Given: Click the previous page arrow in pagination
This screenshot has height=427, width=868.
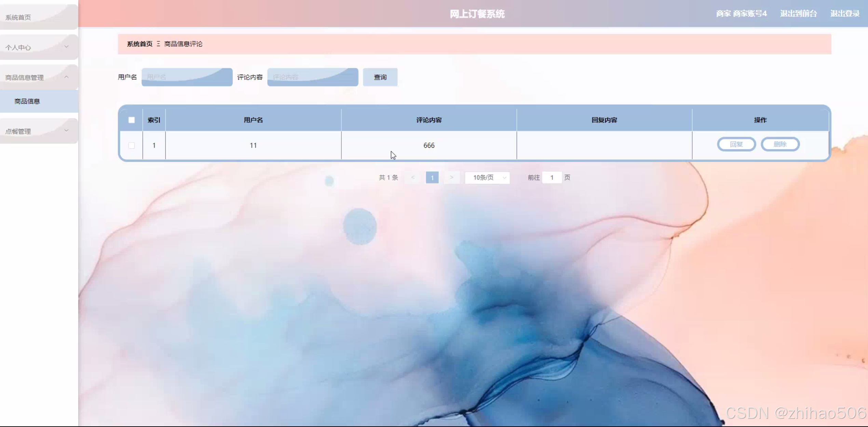Looking at the screenshot, I should click(x=413, y=177).
